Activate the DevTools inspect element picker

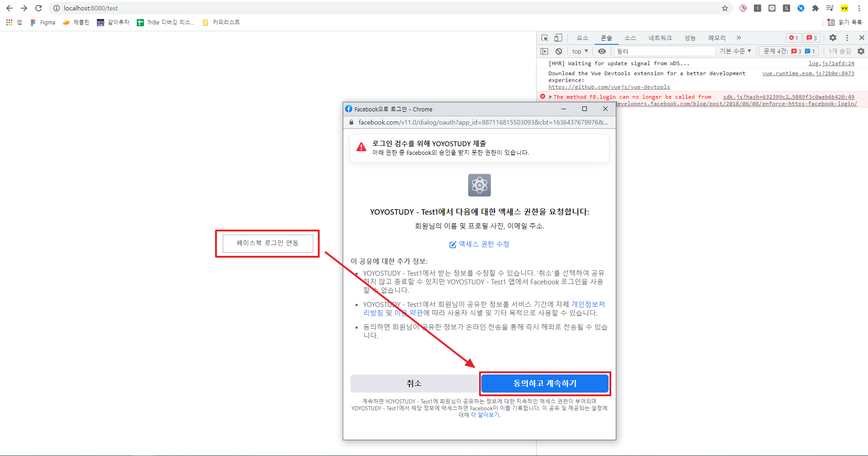[x=545, y=38]
